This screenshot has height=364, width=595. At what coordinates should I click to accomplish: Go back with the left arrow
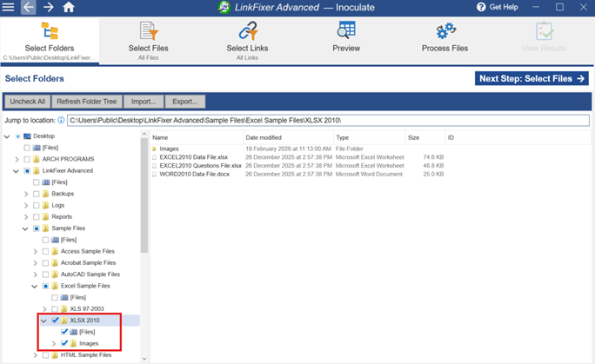(x=29, y=7)
